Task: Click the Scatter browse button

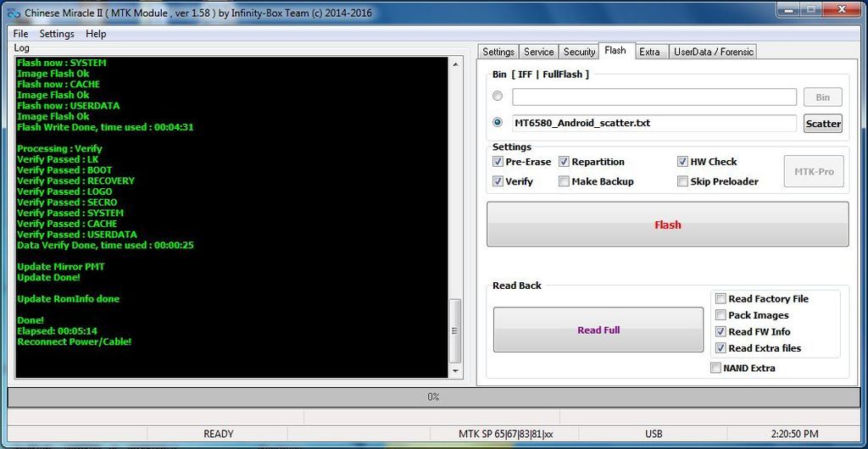Action: pos(822,124)
